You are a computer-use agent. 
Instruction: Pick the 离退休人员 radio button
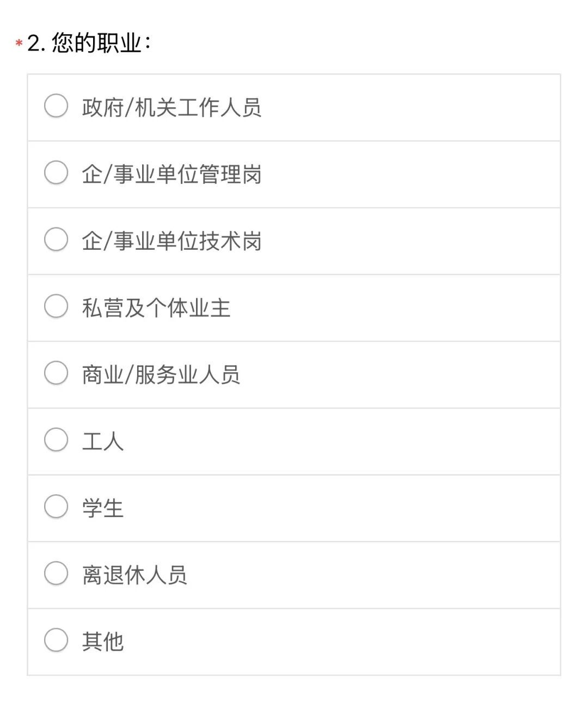56,574
